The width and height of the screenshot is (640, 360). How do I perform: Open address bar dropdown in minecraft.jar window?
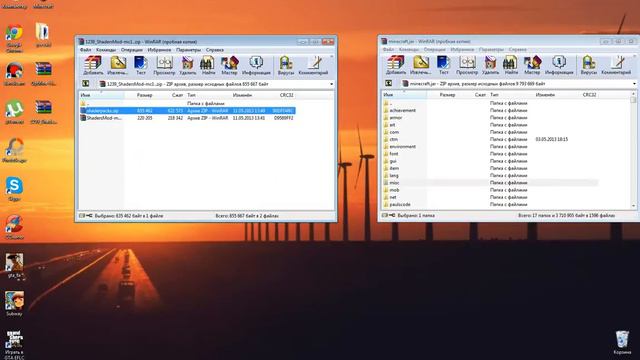(x=634, y=84)
